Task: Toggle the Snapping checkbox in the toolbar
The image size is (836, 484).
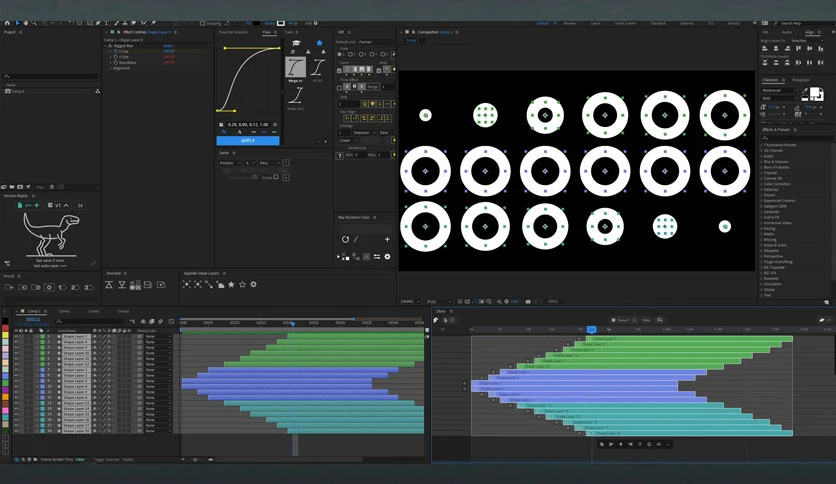Action: click(202, 23)
